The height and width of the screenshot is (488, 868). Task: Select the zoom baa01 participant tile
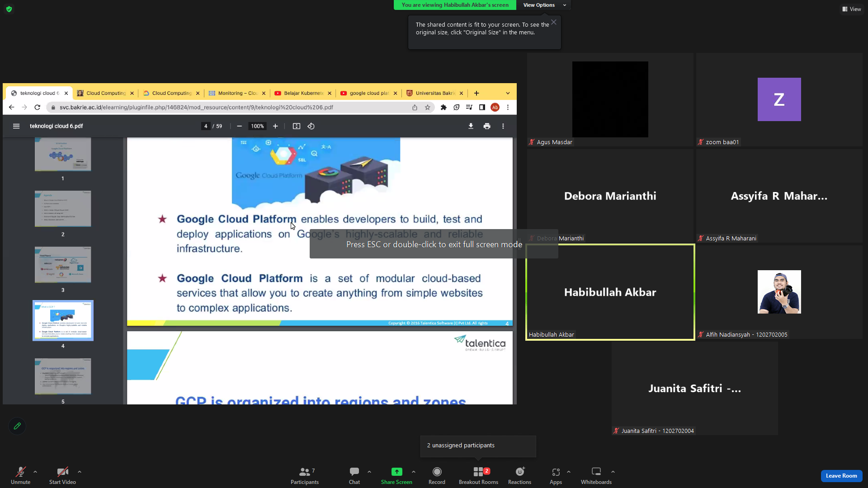click(x=779, y=99)
